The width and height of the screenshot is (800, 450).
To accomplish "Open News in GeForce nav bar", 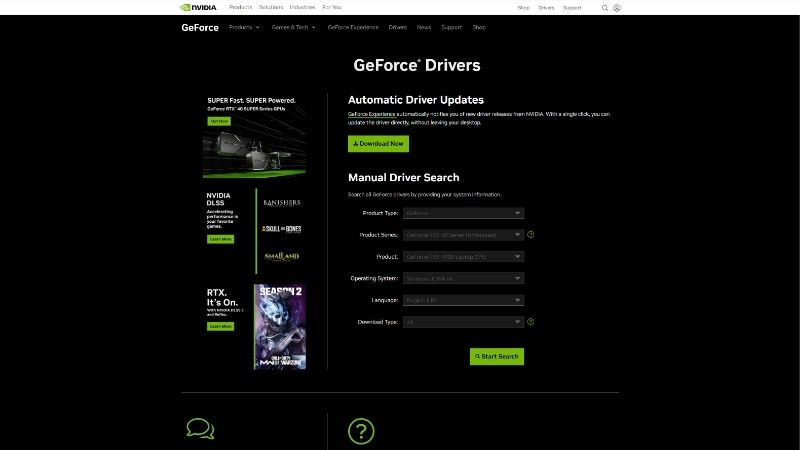I will pyautogui.click(x=424, y=28).
